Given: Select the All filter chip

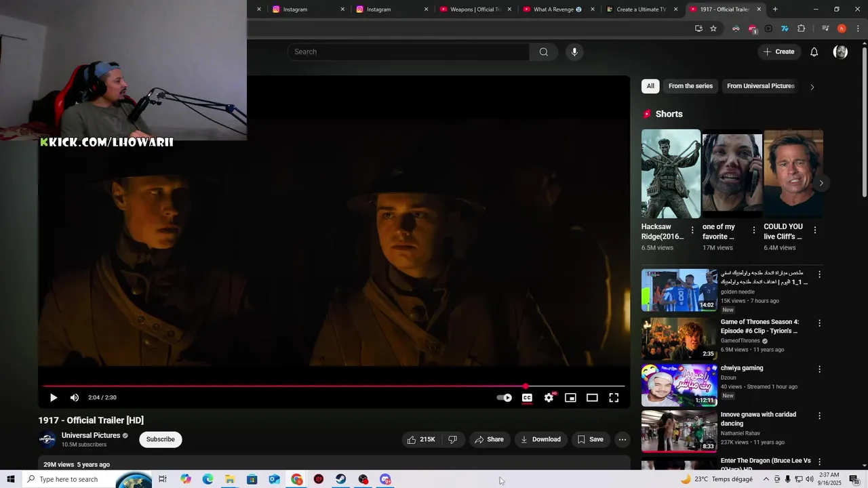Looking at the screenshot, I should pyautogui.click(x=650, y=86).
